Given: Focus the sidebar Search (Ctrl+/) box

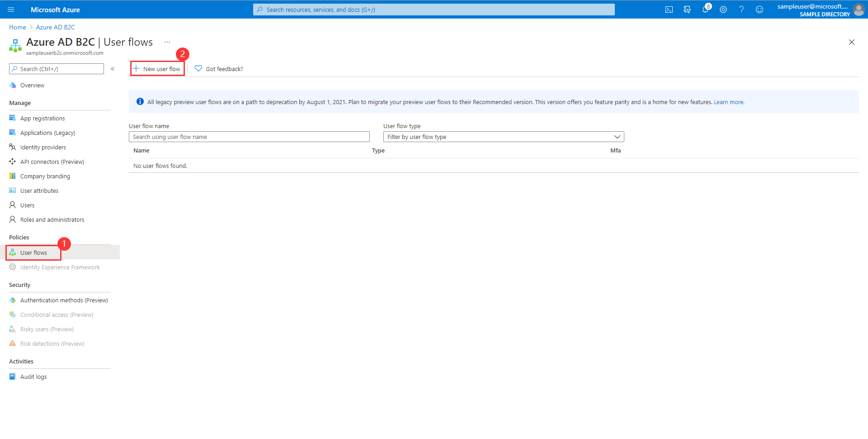Looking at the screenshot, I should coord(57,69).
